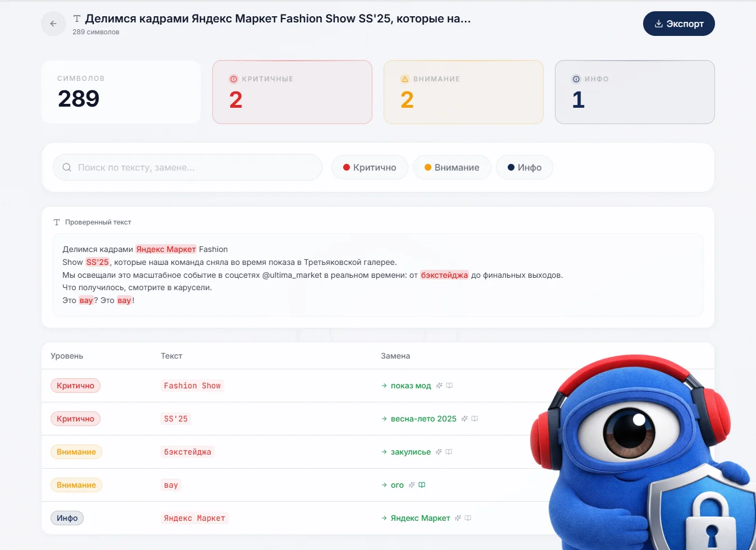Click the book icon next to 'показ мод'
The image size is (756, 550).
[449, 386]
